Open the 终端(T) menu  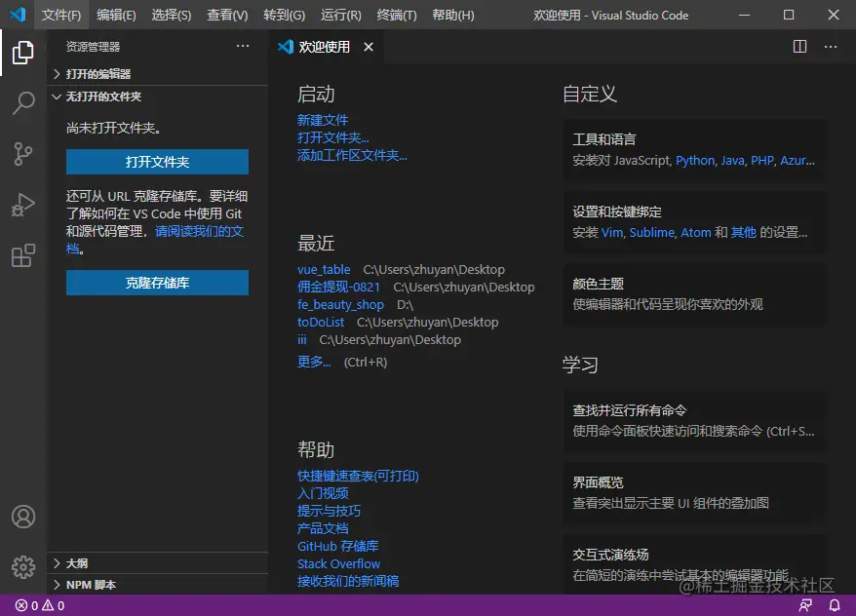[397, 16]
